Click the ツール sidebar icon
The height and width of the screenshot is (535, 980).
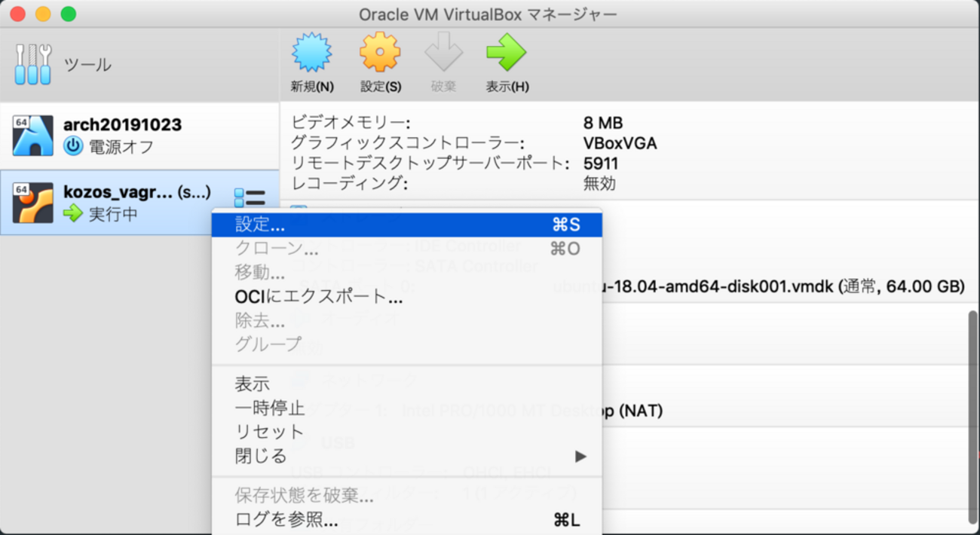pos(33,64)
